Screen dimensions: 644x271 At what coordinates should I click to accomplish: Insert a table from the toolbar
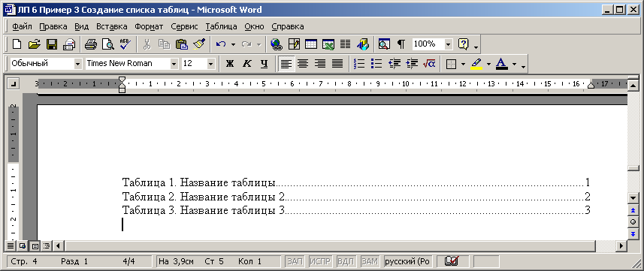pyautogui.click(x=311, y=44)
